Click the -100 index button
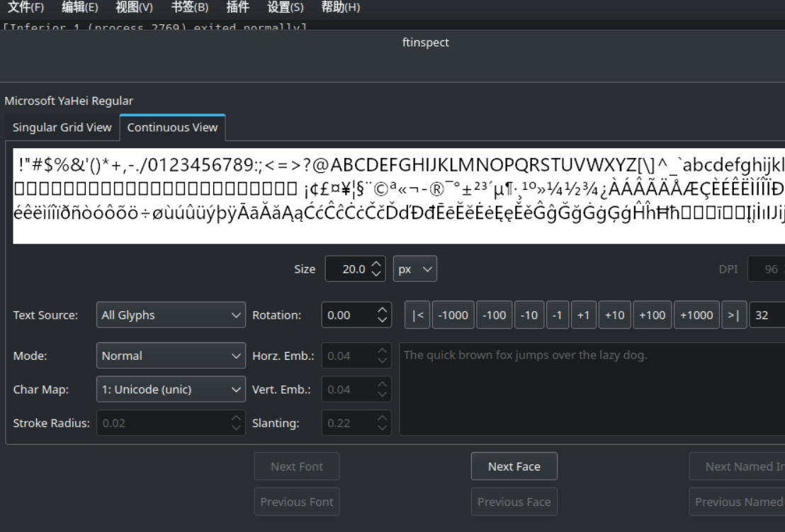This screenshot has width=785, height=532. [494, 315]
